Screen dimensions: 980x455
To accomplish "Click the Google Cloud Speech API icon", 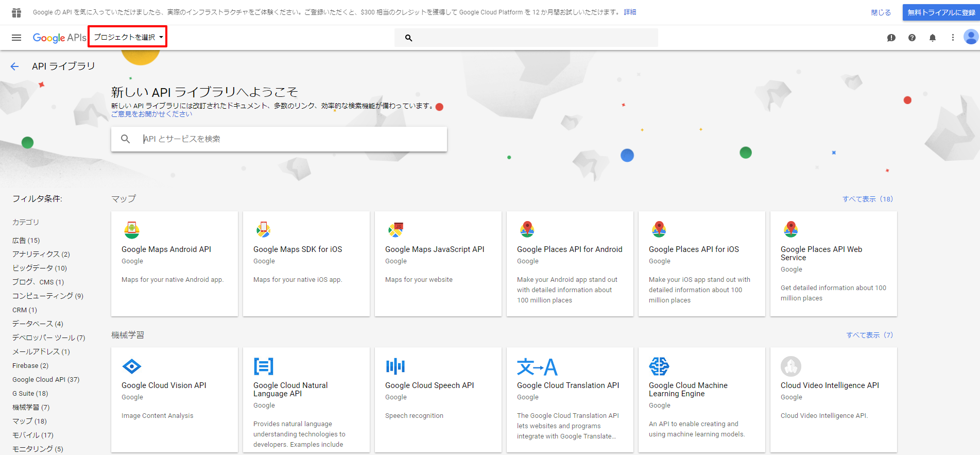I will click(x=396, y=366).
